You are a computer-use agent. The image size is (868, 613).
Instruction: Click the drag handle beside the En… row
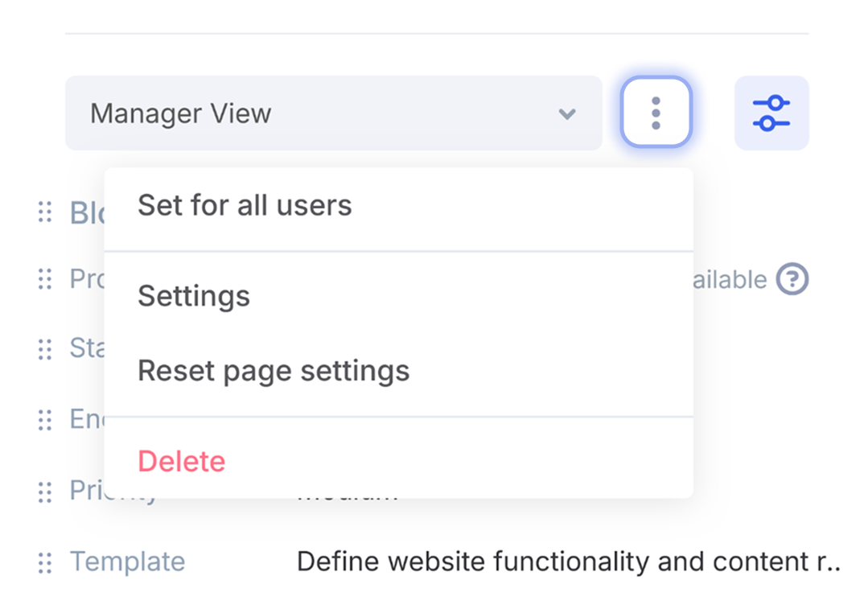point(45,419)
